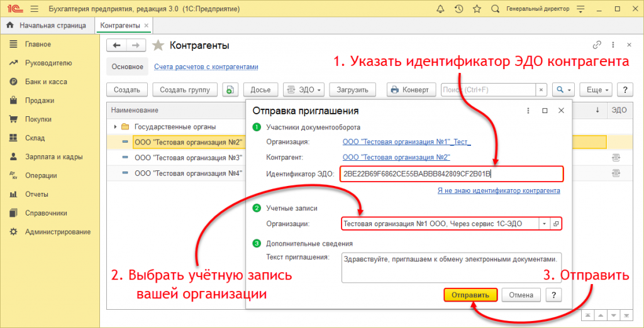Click the Загрузить button
Viewport: 644px width, 328px height.
[x=353, y=89]
